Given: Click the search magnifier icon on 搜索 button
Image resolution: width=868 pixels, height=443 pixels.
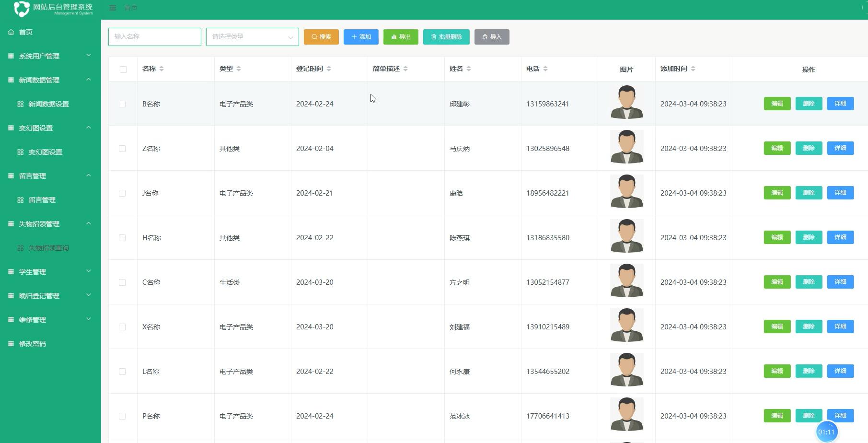Looking at the screenshot, I should point(314,36).
